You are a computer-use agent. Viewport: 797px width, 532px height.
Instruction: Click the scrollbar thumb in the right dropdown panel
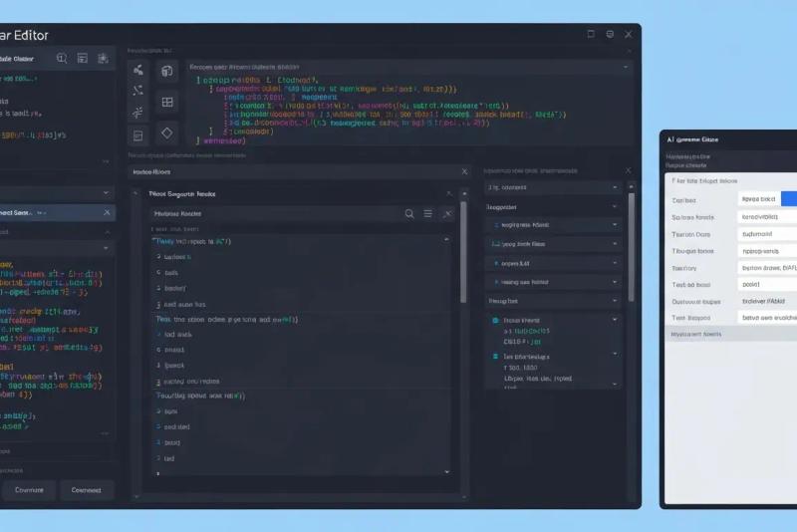tap(632, 247)
